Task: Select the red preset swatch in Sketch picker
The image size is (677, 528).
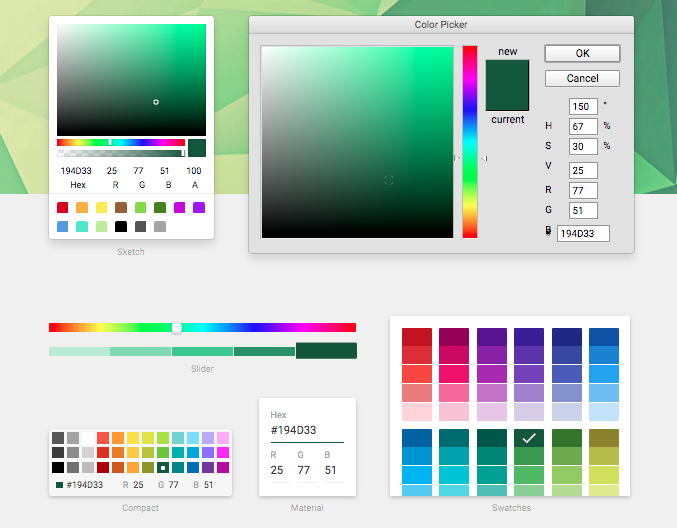Action: point(63,208)
